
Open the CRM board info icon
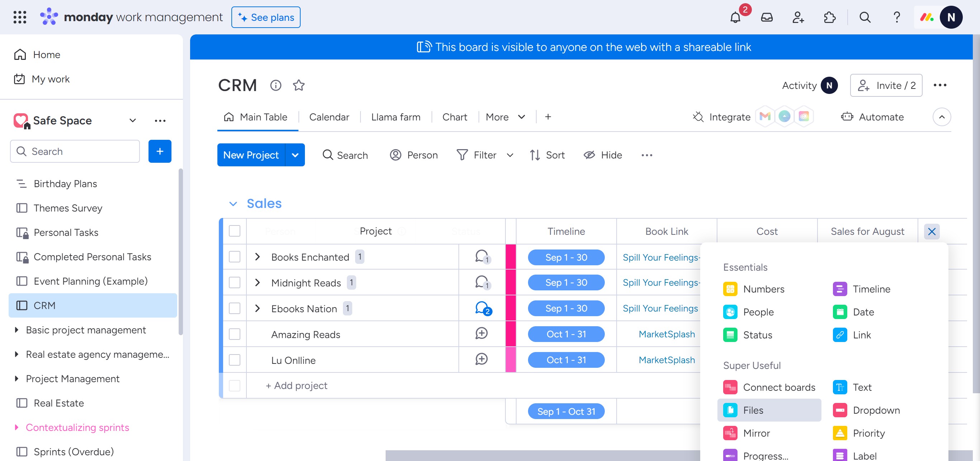pos(275,85)
